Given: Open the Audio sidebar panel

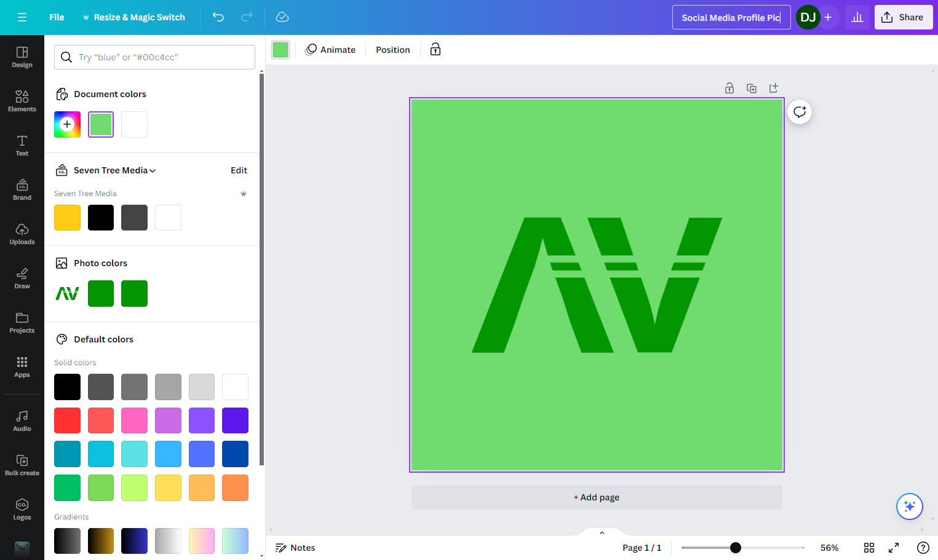Looking at the screenshot, I should tap(22, 421).
